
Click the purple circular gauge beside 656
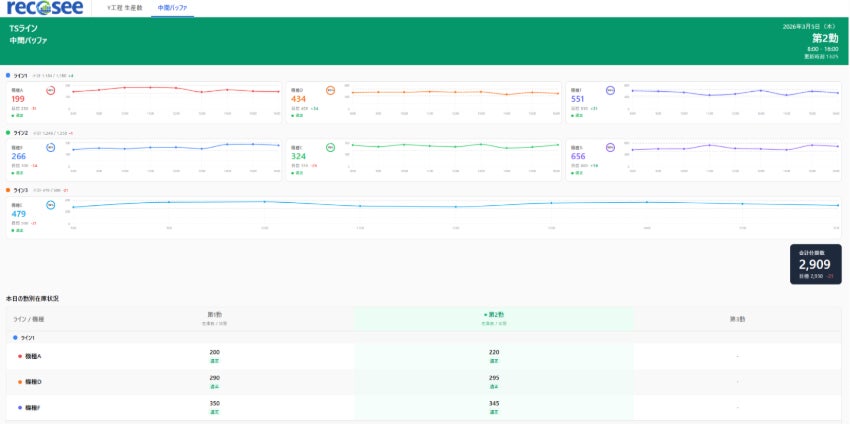(610, 147)
